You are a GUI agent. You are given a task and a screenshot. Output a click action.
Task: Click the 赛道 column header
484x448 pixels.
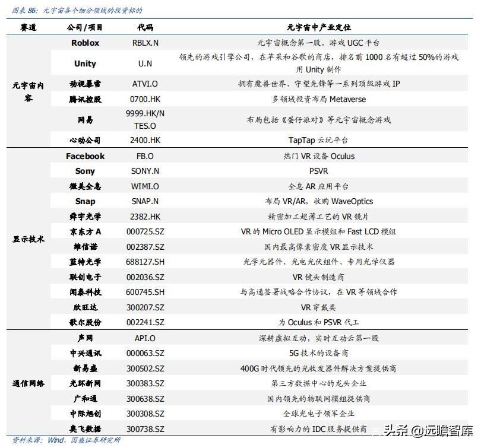click(x=29, y=27)
